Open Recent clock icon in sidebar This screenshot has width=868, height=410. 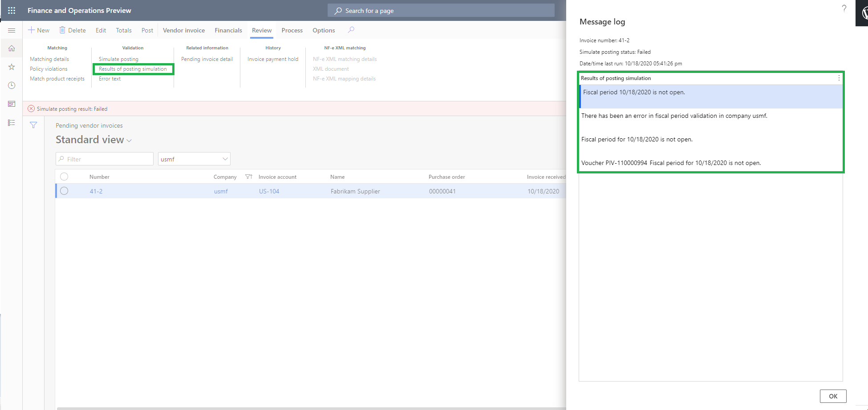(12, 85)
